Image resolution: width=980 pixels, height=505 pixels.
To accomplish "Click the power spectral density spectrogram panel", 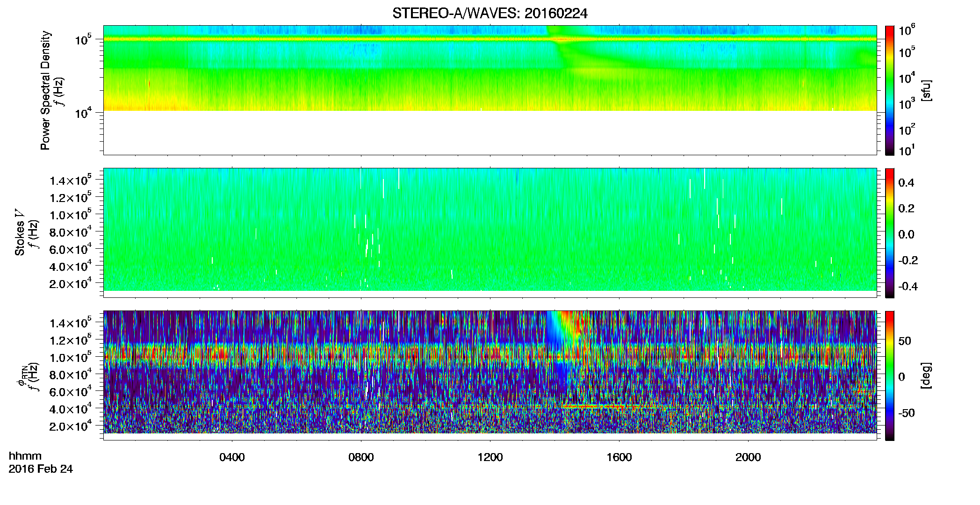I will [490, 90].
